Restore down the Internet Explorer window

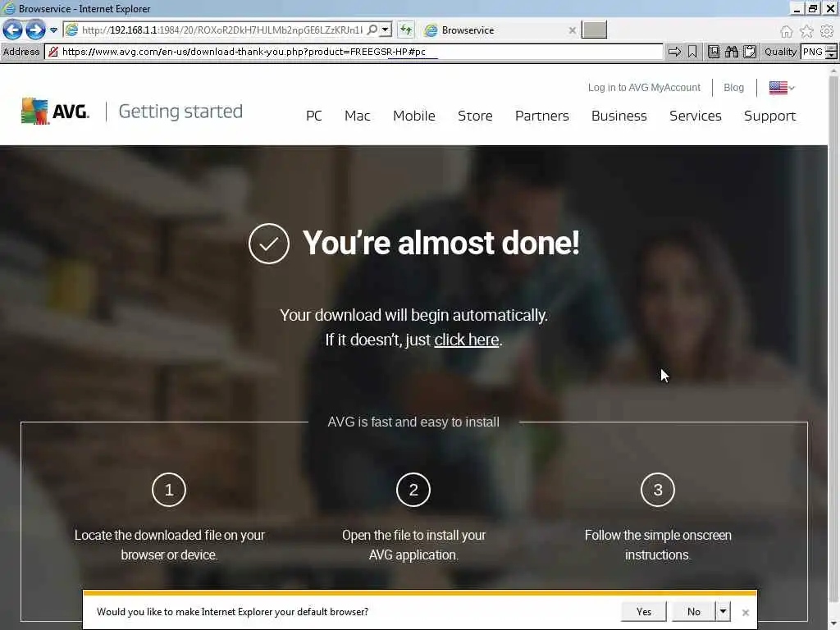(813, 8)
